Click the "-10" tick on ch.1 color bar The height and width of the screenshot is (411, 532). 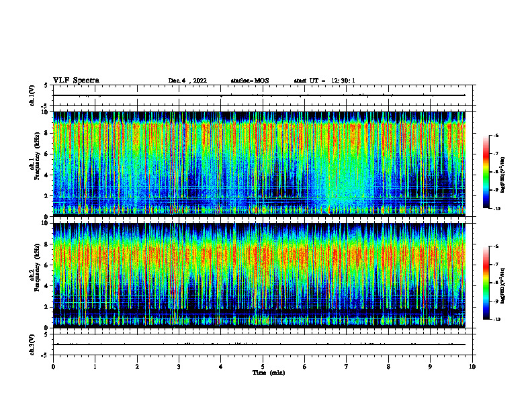(x=496, y=209)
